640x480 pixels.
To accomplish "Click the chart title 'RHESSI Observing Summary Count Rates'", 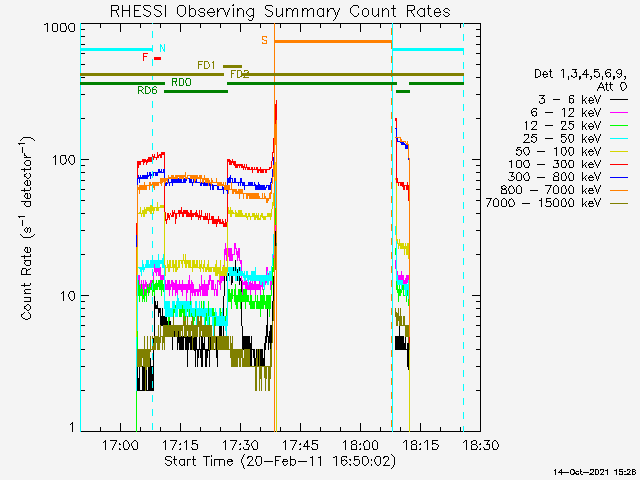I will coord(280,11).
